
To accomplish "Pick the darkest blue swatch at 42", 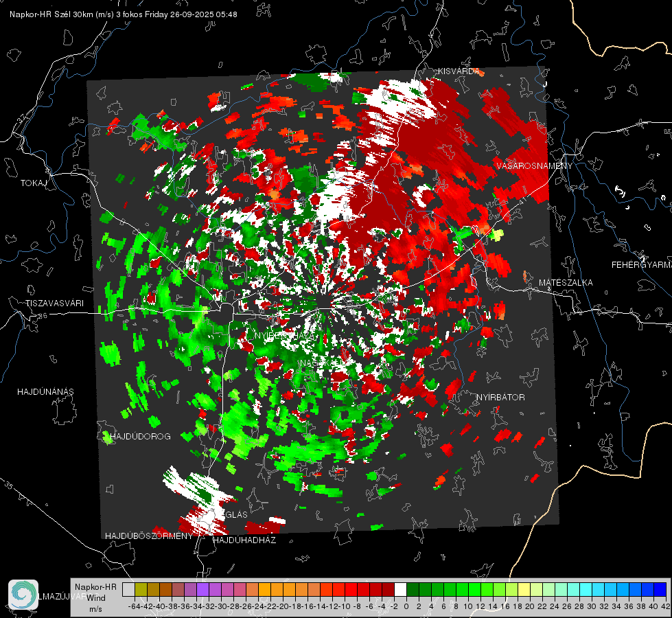I will tap(660, 589).
